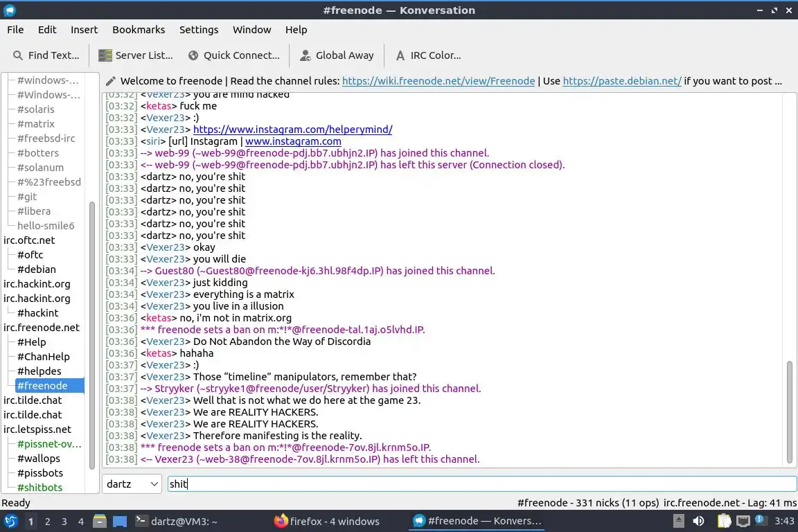Select the #solaris channel
Image resolution: width=798 pixels, height=532 pixels.
(x=35, y=109)
